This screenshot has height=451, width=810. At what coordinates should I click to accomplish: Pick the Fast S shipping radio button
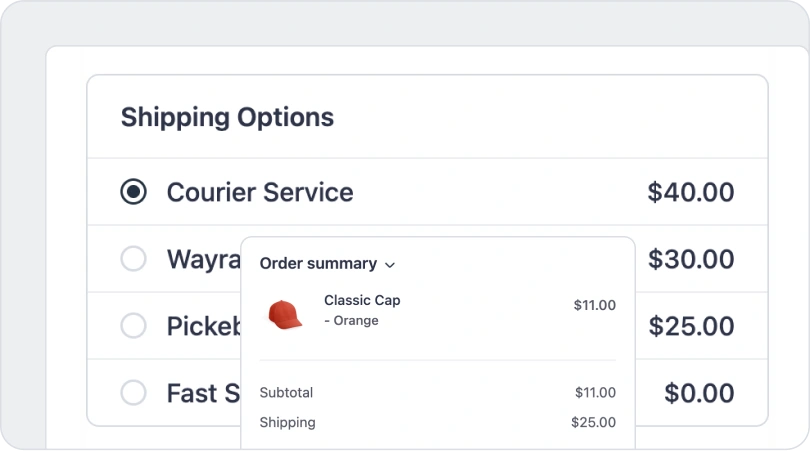coord(133,393)
